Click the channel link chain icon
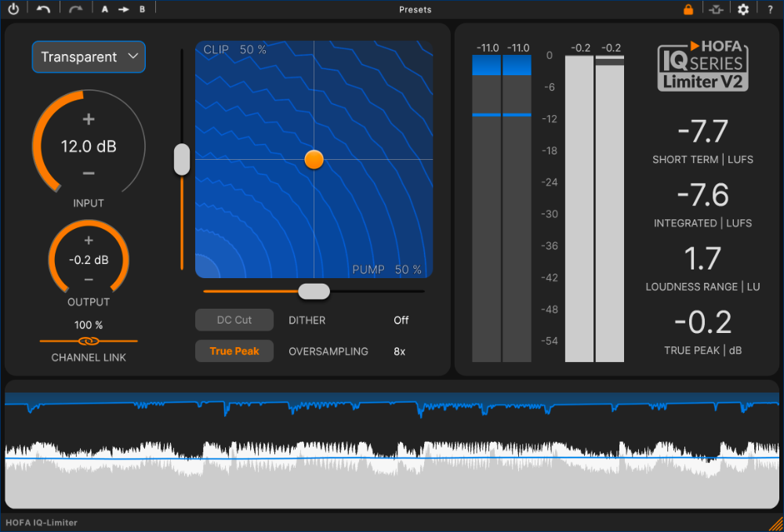Image resolution: width=784 pixels, height=532 pixels. (x=89, y=341)
